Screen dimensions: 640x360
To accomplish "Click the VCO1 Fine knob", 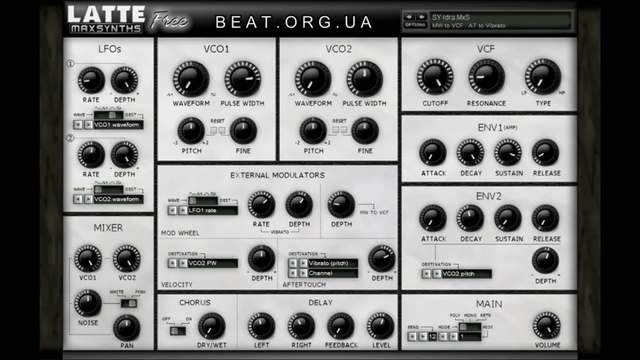I will tap(243, 131).
